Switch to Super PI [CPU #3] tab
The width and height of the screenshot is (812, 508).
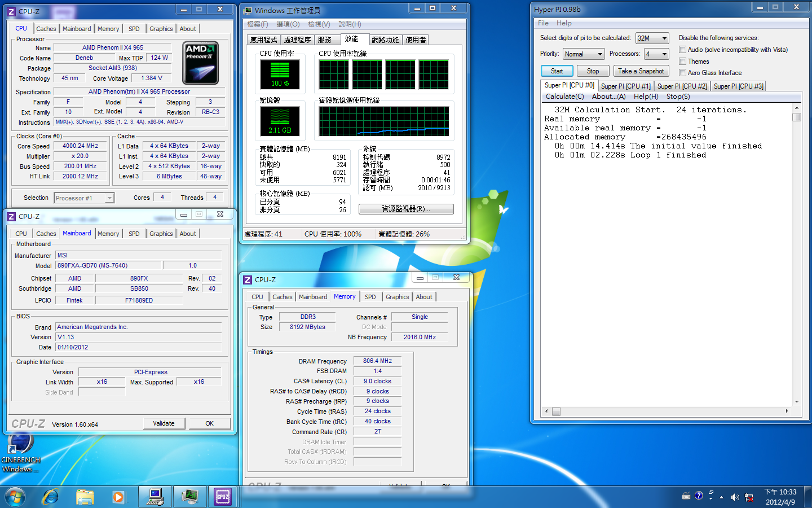pyautogui.click(x=738, y=86)
